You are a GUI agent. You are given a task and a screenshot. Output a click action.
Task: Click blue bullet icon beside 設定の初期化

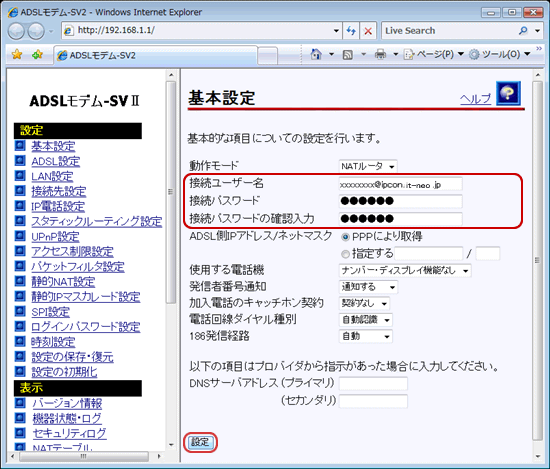pyautogui.click(x=20, y=371)
